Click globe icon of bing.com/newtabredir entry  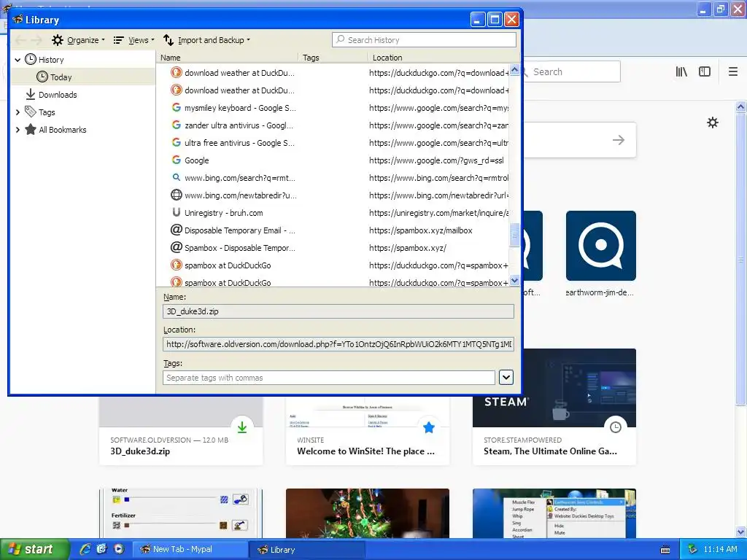(x=177, y=195)
